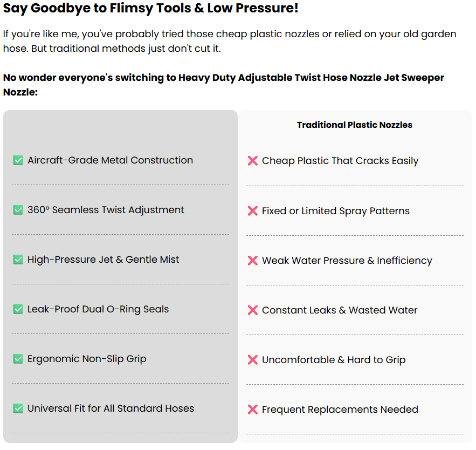
Task: Click the Universal Fit for All Standard Hoses text
Action: coord(111,408)
